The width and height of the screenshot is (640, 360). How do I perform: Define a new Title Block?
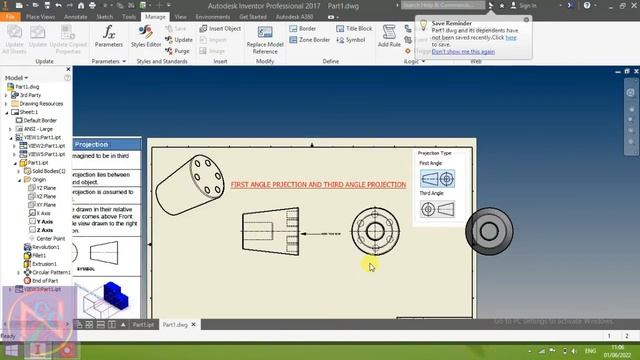pos(354,29)
